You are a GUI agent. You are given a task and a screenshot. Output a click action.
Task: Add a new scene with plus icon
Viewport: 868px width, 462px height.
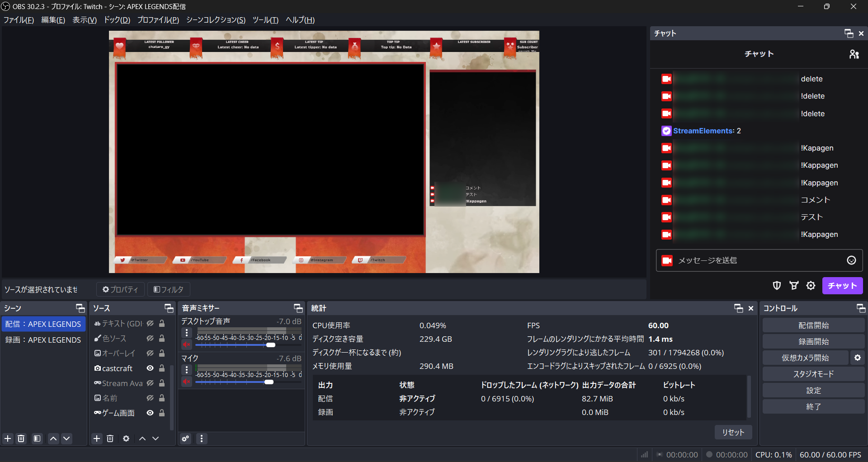(x=8, y=438)
